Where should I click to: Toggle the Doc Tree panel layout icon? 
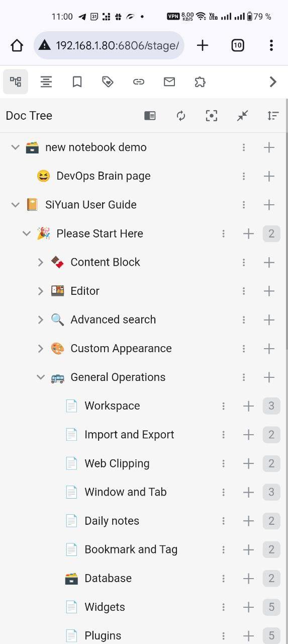tap(150, 116)
